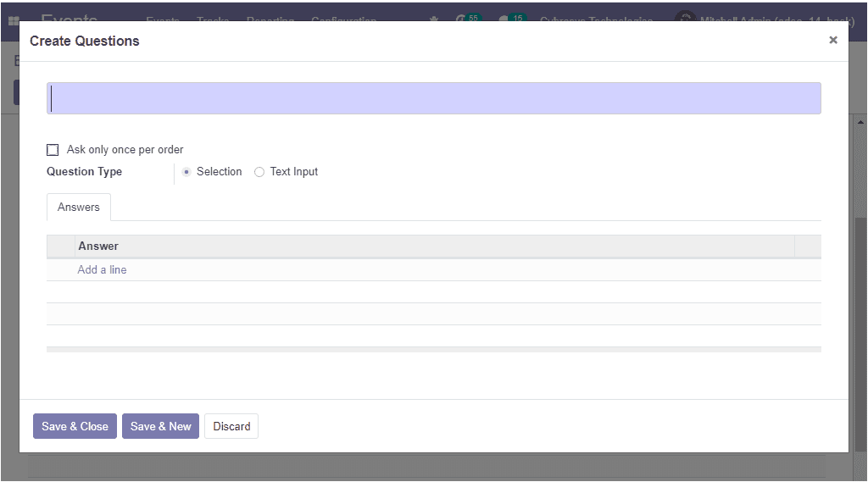Click the background page scrollbar up arrow
This screenshot has height=482, width=868.
click(860, 122)
